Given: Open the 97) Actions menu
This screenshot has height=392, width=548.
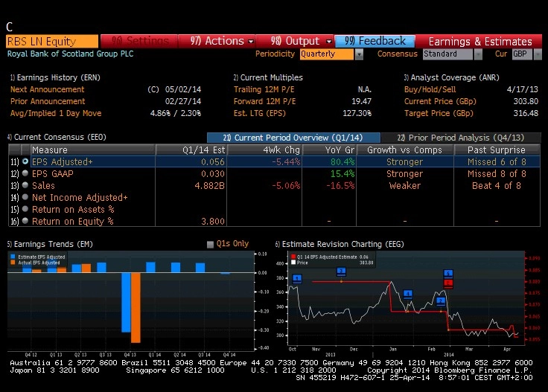Looking at the screenshot, I should coord(217,41).
